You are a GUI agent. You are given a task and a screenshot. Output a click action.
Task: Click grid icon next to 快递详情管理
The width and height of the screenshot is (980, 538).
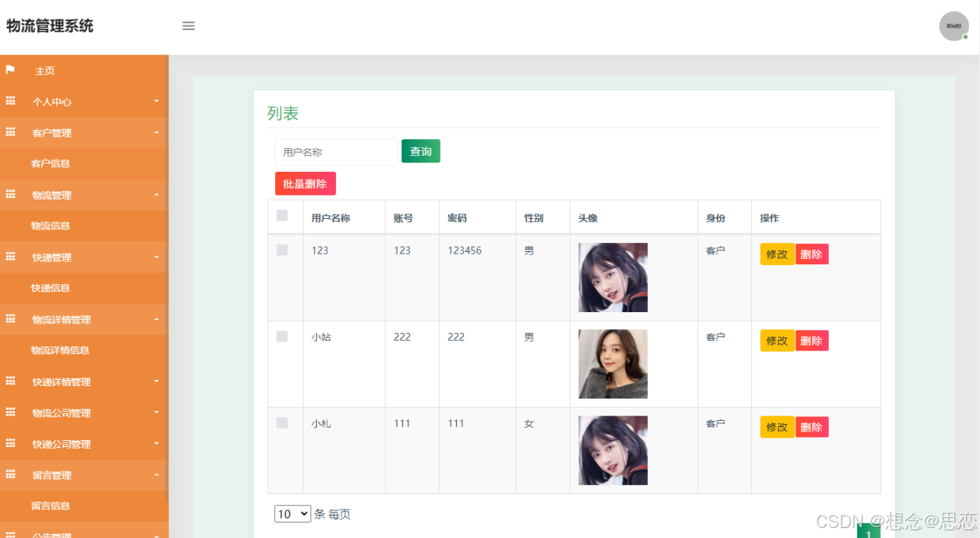click(x=10, y=382)
